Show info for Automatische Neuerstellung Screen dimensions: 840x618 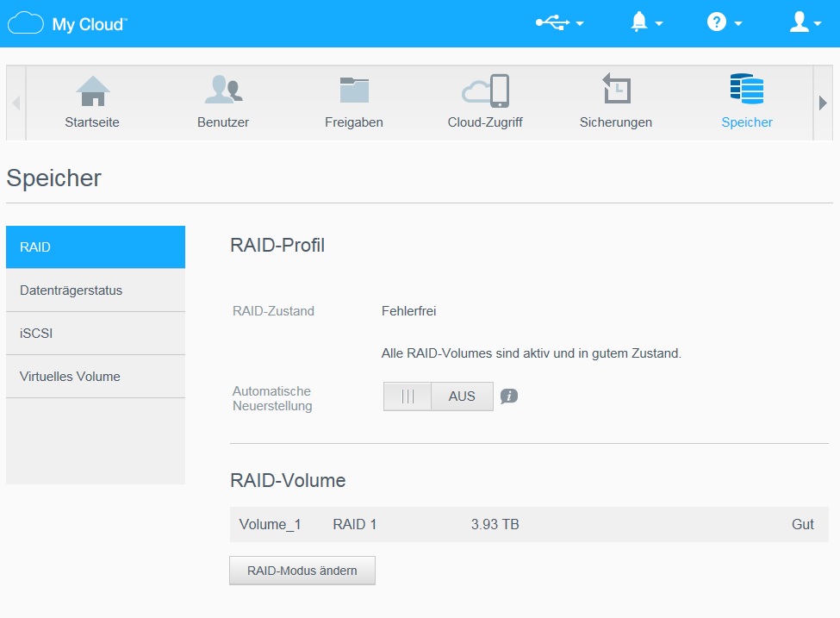pyautogui.click(x=509, y=396)
